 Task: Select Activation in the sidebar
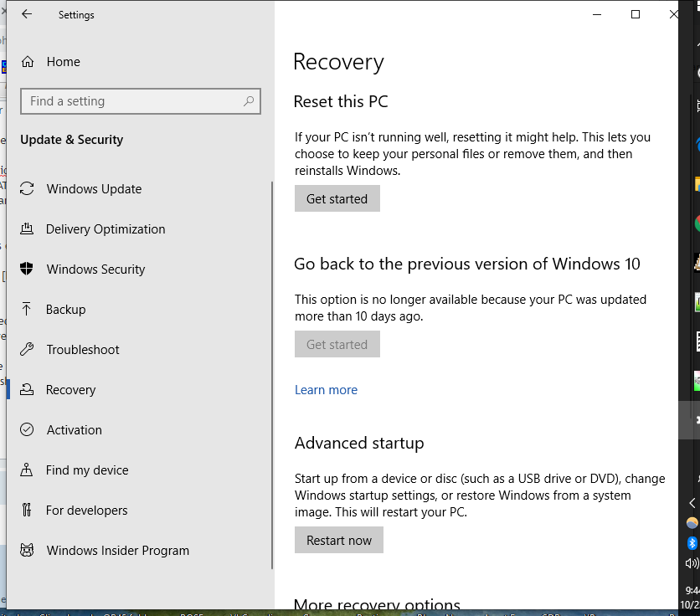[75, 430]
